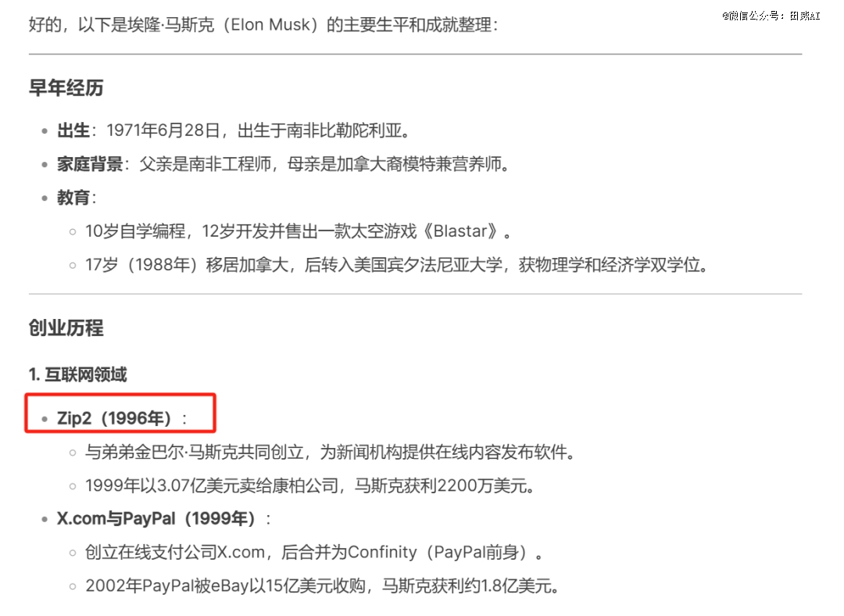This screenshot has height=616, width=844.
Task: Select the 1. 互联网领域 subheading
Action: tap(77, 374)
